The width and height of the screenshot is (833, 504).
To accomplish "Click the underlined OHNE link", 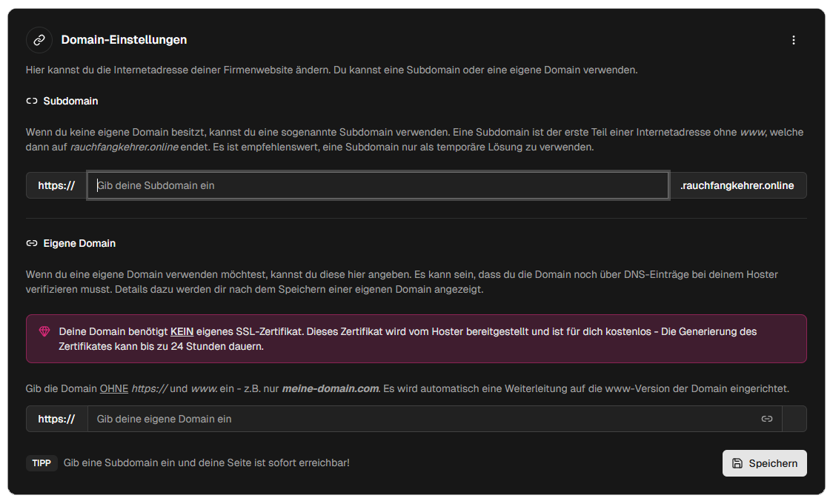I will (x=114, y=388).
